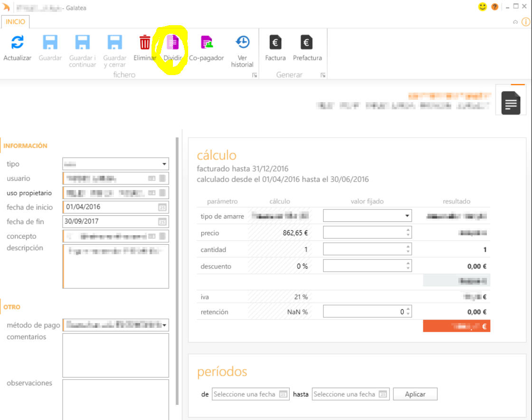Generate a Prefactura document
This screenshot has height=420, width=532.
tap(307, 43)
